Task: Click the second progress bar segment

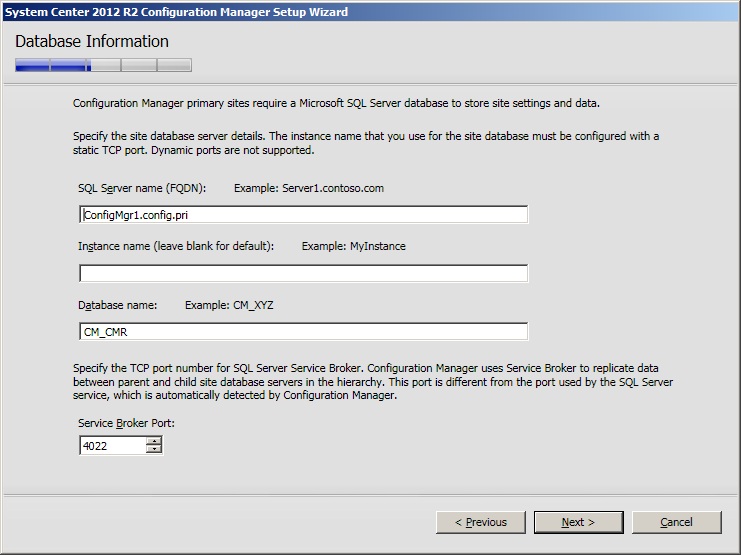Action: coord(68,66)
